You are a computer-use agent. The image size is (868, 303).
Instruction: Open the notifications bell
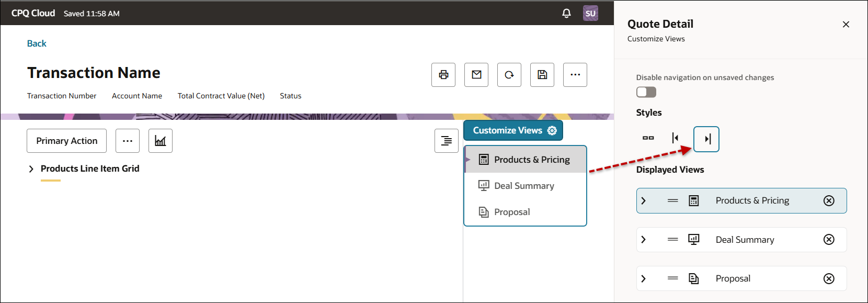[566, 14]
